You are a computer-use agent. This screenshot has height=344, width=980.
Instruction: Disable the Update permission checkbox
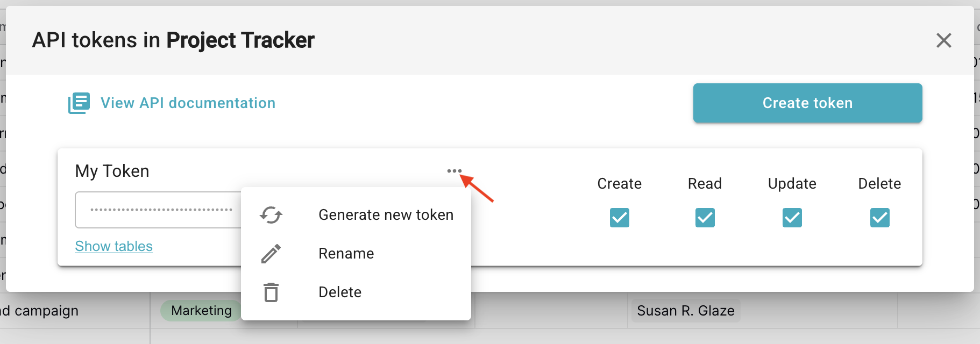point(792,218)
